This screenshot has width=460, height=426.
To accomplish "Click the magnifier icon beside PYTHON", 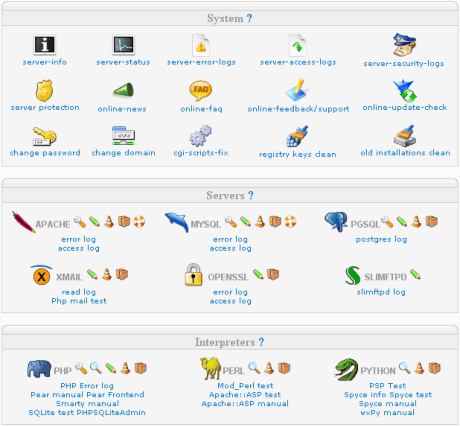I will (x=405, y=368).
